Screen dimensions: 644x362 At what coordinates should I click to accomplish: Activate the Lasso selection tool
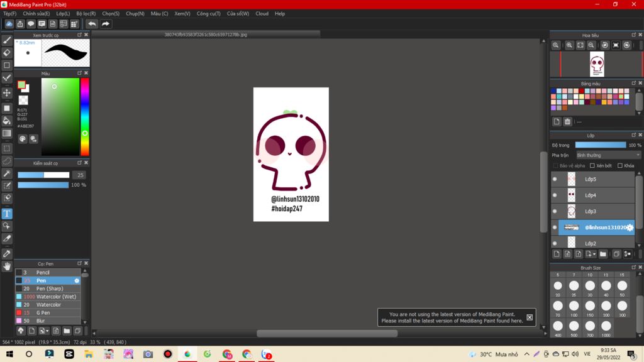click(x=7, y=160)
